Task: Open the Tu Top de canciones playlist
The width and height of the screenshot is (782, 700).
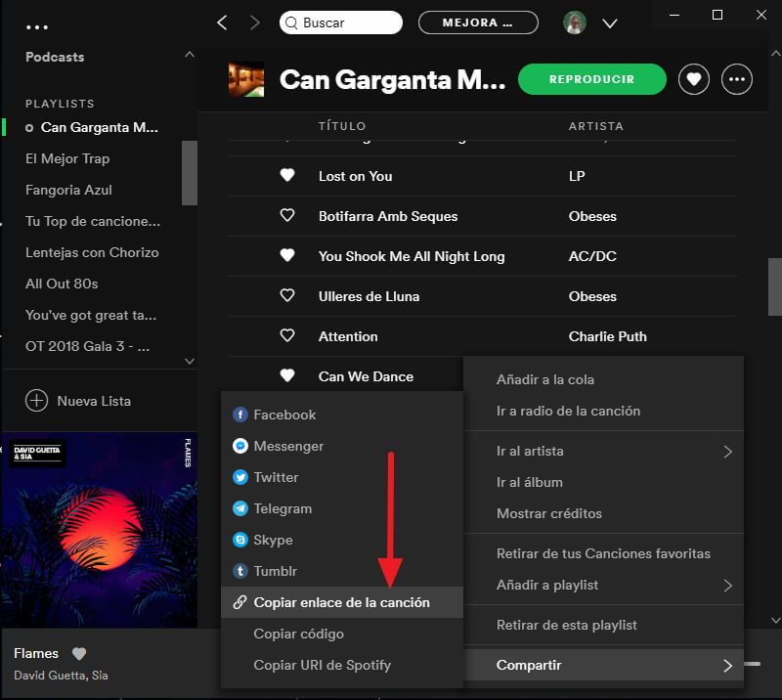Action: tap(93, 221)
